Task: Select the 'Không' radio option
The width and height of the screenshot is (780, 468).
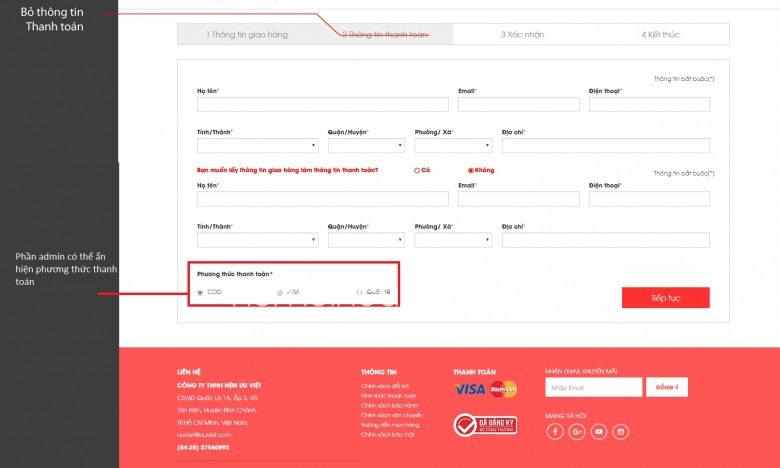Action: tap(471, 170)
